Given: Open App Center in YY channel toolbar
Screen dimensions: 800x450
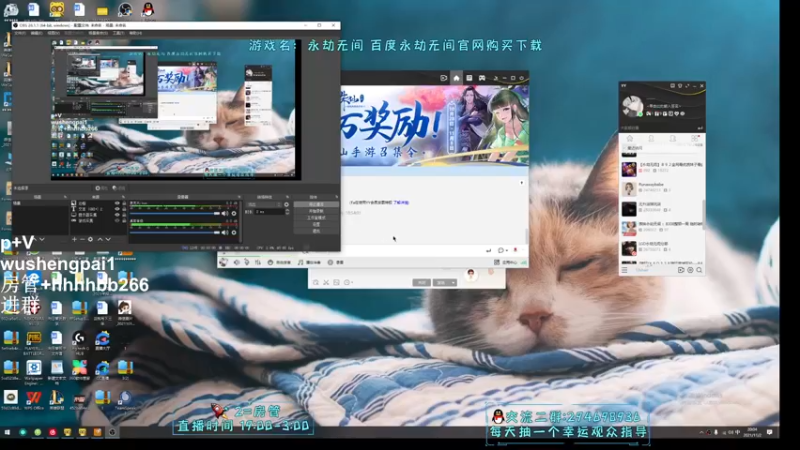Looking at the screenshot, I should [x=506, y=262].
